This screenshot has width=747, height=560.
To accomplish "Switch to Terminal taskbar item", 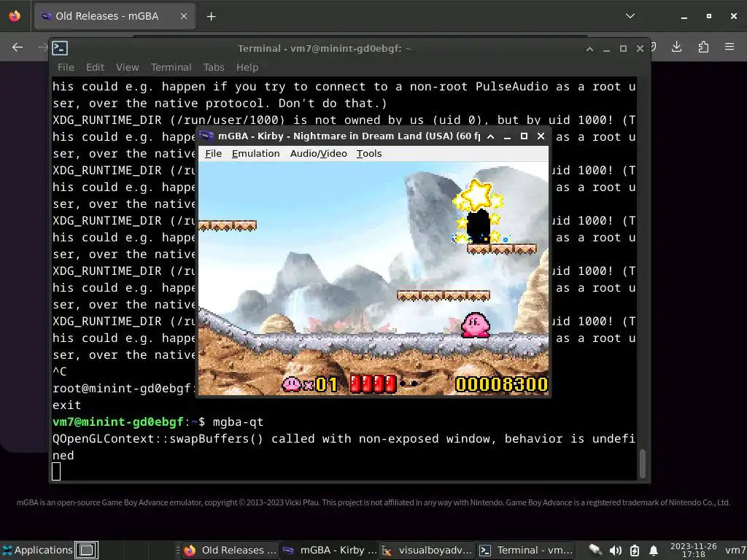I will (526, 550).
